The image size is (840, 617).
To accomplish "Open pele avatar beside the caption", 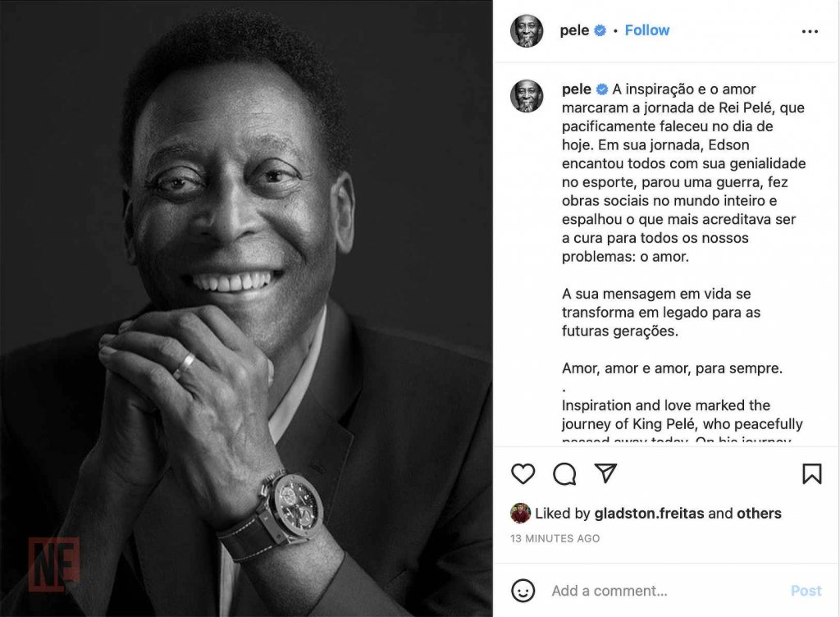I will (527, 96).
